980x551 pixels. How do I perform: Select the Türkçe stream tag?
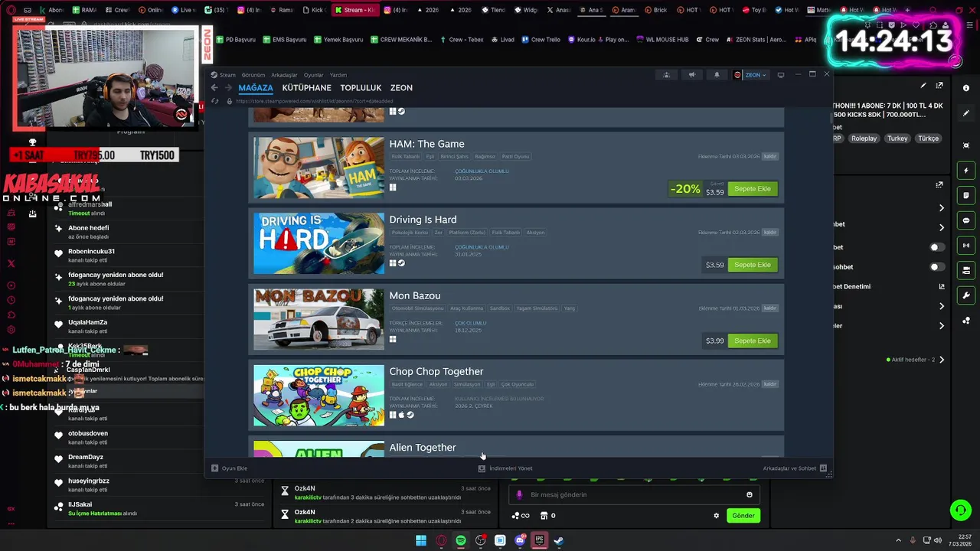pos(928,139)
